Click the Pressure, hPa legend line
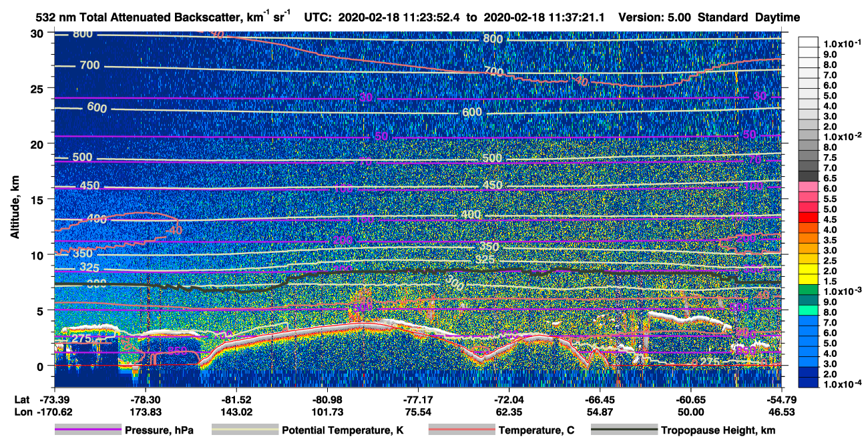Screen dimensions: 868x445 (87, 430)
